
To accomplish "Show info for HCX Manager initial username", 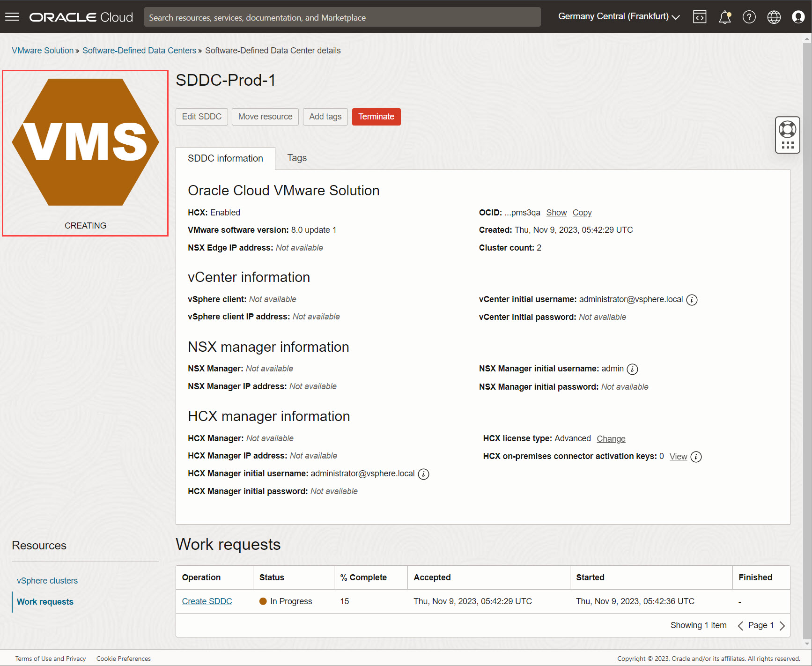I will pyautogui.click(x=423, y=474).
